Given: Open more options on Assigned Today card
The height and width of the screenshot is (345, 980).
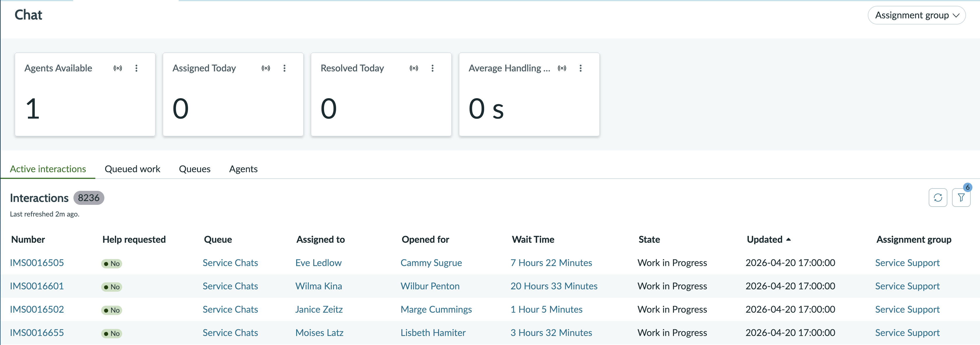Looking at the screenshot, I should [x=284, y=68].
